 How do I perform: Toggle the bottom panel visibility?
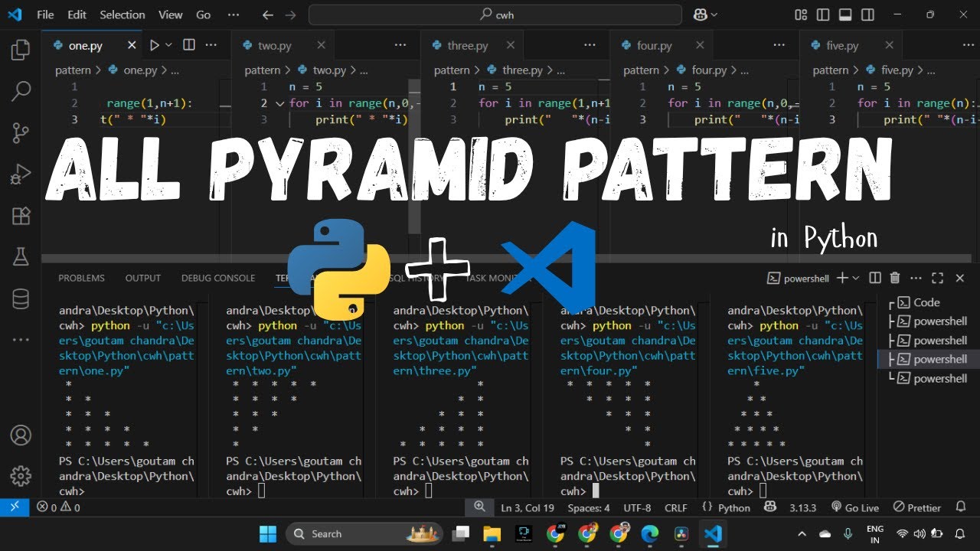click(x=845, y=15)
